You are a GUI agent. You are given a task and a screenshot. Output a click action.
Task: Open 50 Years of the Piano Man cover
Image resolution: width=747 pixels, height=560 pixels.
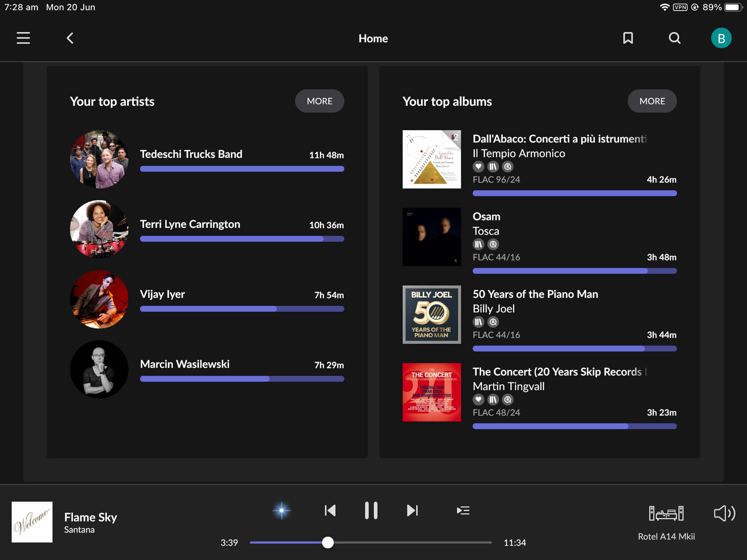(432, 315)
